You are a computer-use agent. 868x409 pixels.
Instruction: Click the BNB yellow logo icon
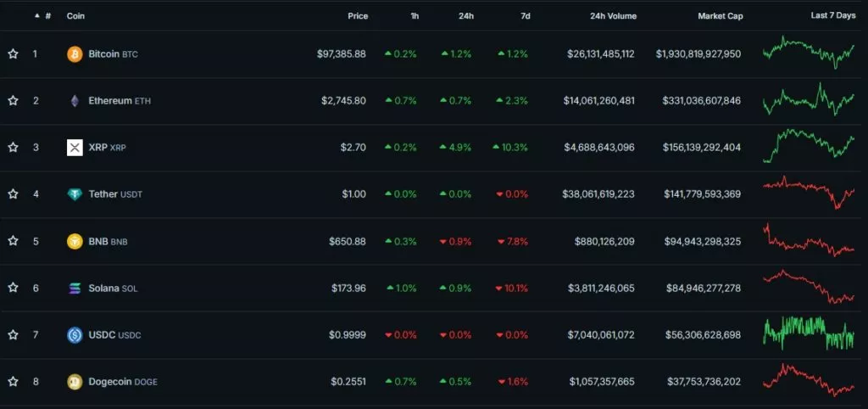75,241
